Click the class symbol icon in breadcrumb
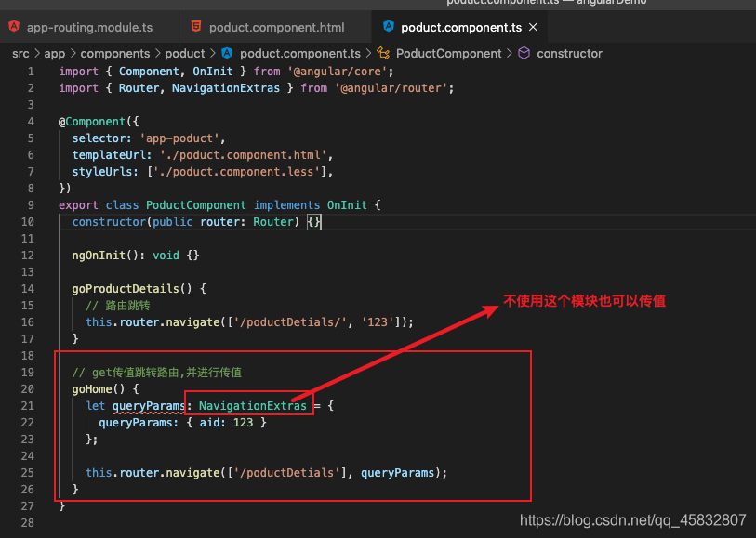This screenshot has width=756, height=538. click(383, 53)
